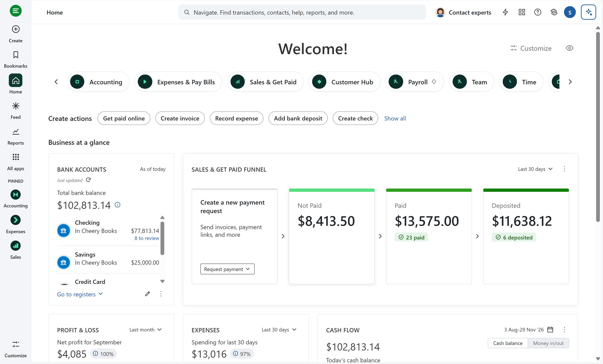This screenshot has width=603, height=364.
Task: Select the Customer Hub pill
Action: coord(344,82)
